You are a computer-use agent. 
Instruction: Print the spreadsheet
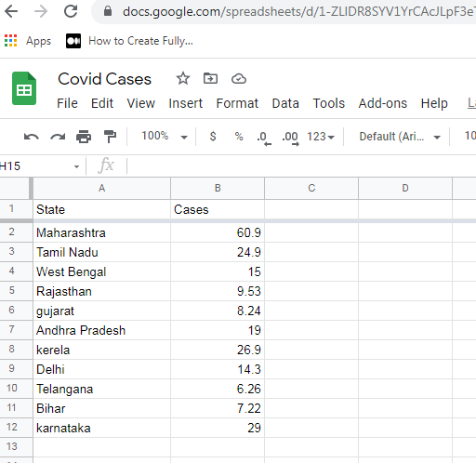(x=84, y=137)
